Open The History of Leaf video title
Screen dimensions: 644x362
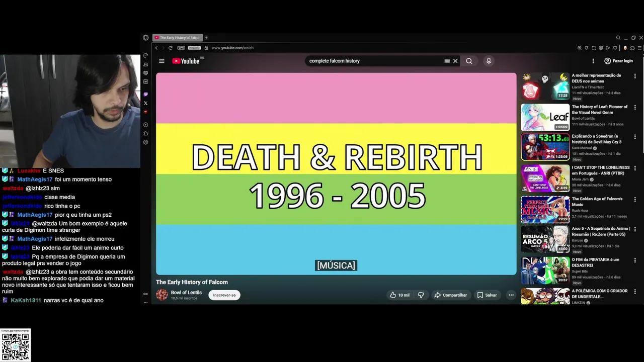pos(600,110)
